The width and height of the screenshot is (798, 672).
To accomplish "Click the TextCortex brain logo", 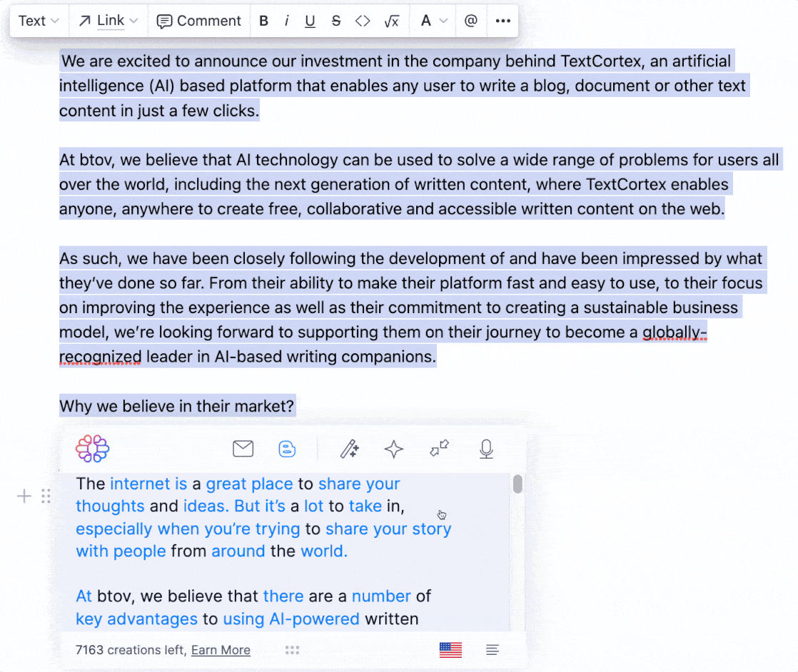I will click(x=93, y=449).
